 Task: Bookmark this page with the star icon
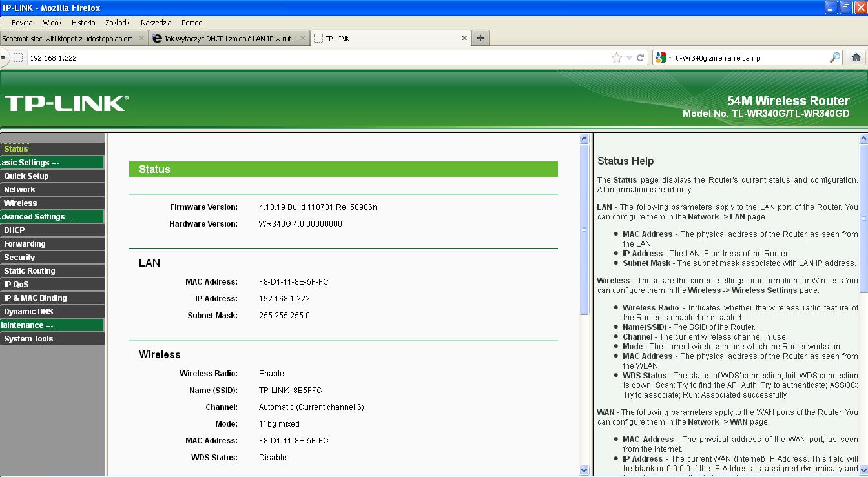pyautogui.click(x=617, y=57)
